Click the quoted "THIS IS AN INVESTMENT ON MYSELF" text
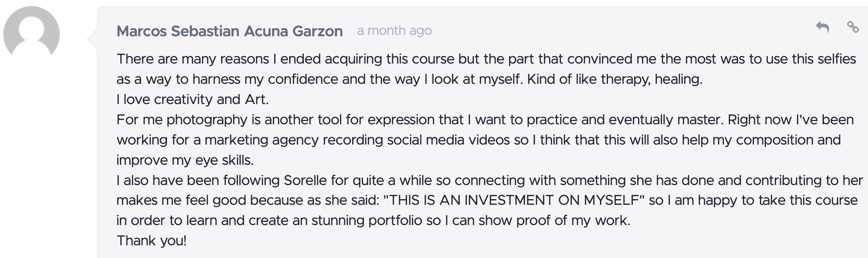The image size is (868, 258). click(514, 200)
